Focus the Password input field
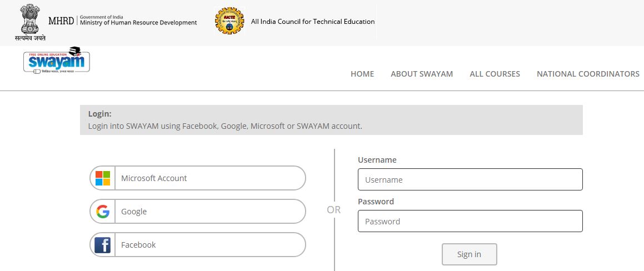The width and height of the screenshot is (644, 271). click(470, 221)
